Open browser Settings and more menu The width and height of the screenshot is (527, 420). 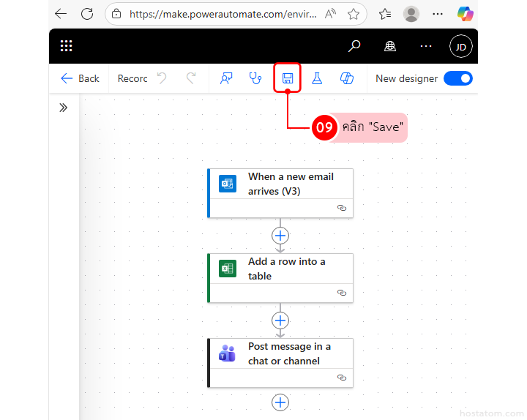[438, 14]
